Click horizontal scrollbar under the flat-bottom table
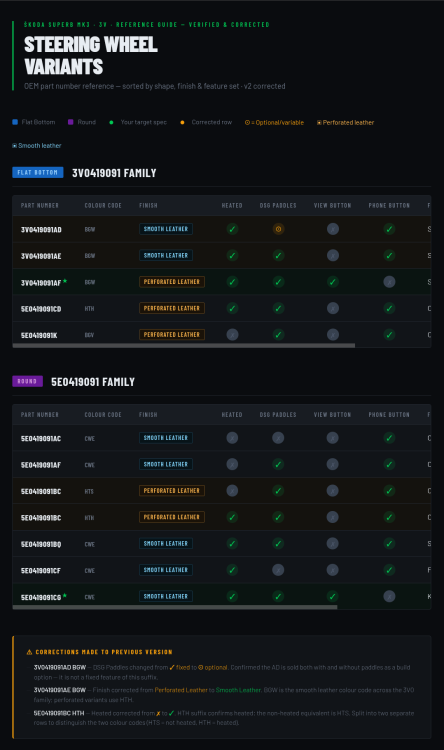Image resolution: width=444 pixels, height=750 pixels. 184,345
